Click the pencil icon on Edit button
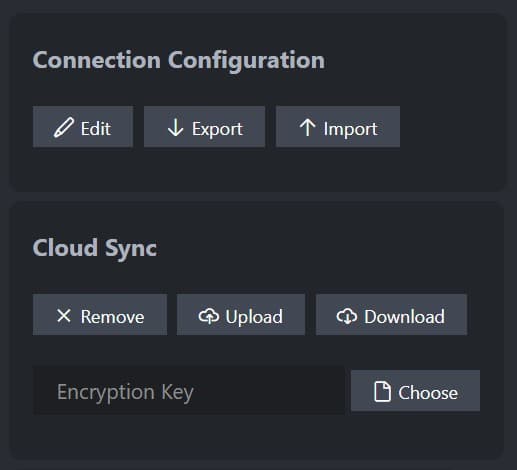 pos(64,127)
